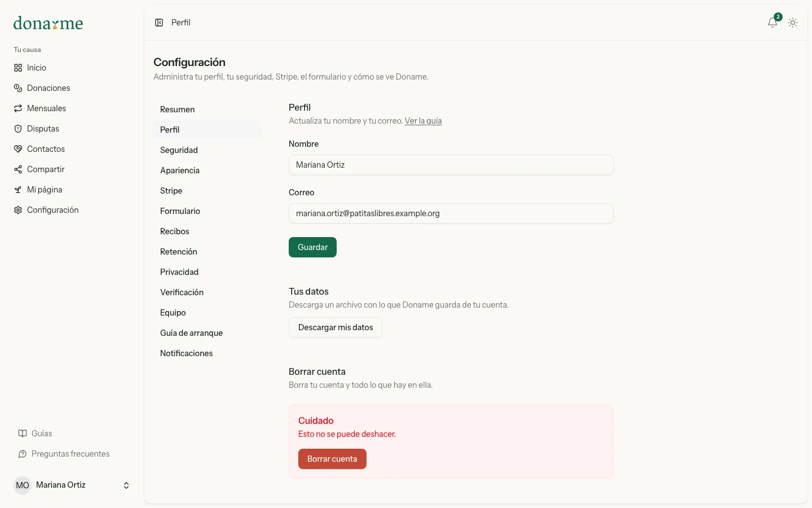Select the Verificación settings tab
The image size is (812, 508).
coord(208,292)
